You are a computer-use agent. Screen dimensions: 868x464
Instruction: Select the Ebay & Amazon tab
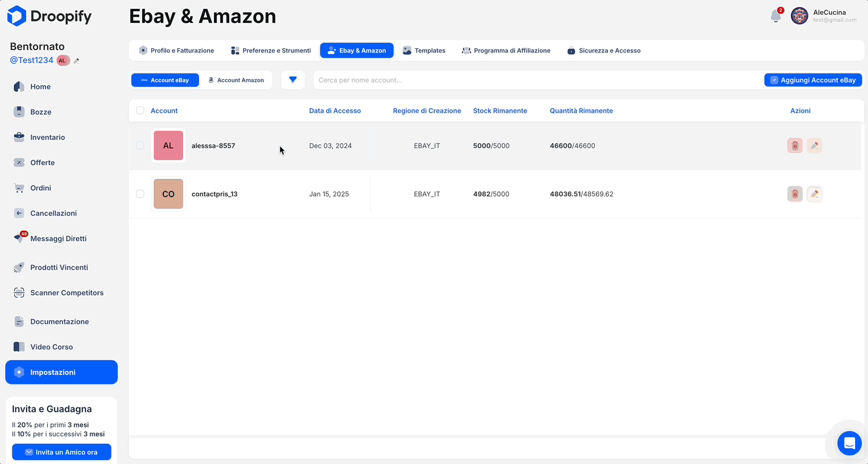[357, 51]
